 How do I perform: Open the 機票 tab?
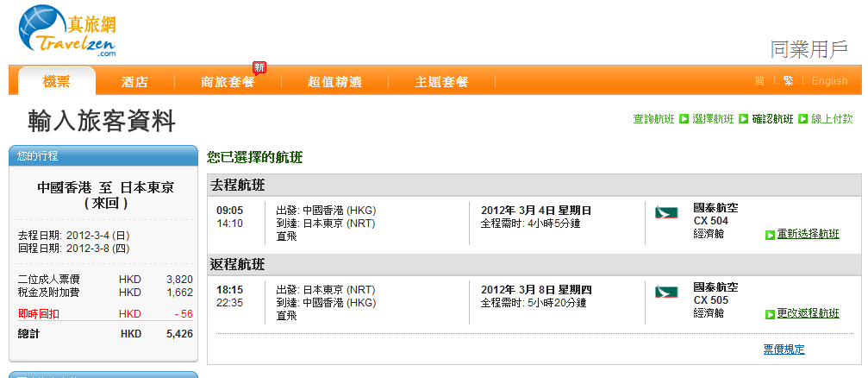point(56,82)
